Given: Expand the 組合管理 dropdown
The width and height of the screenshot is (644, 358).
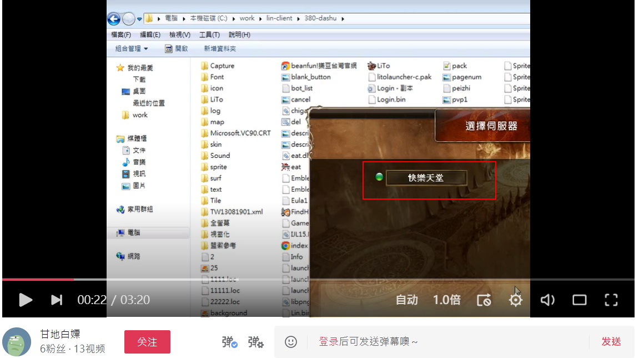Looking at the screenshot, I should click(132, 48).
